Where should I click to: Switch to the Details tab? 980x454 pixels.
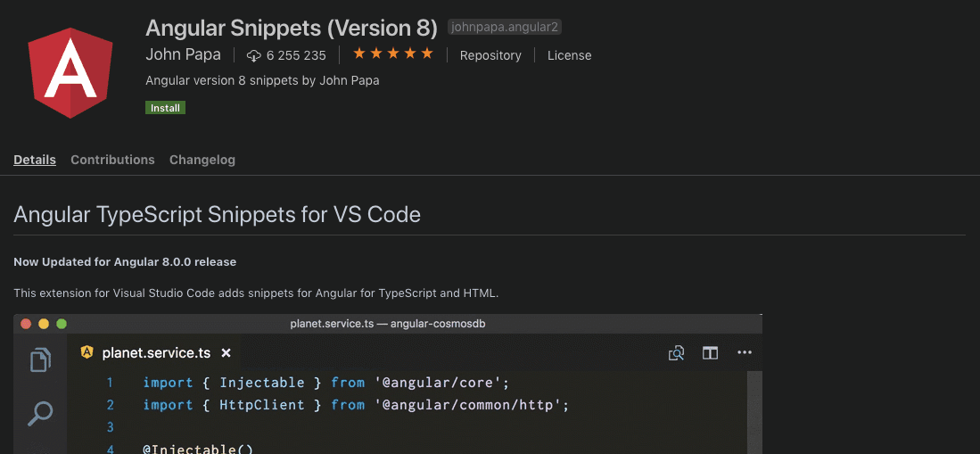pos(35,160)
